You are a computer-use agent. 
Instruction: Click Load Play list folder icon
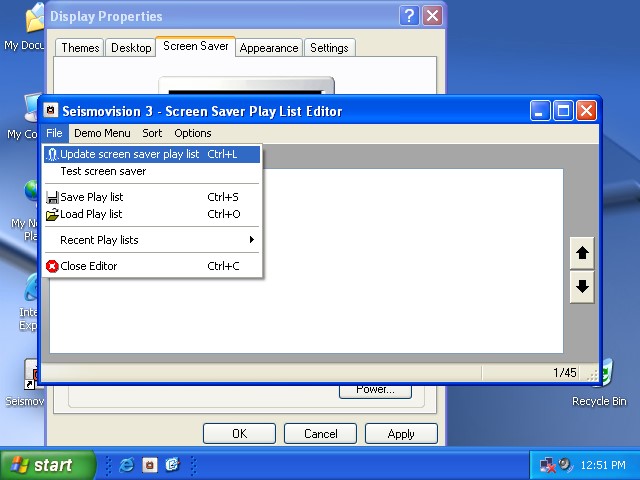(x=52, y=214)
